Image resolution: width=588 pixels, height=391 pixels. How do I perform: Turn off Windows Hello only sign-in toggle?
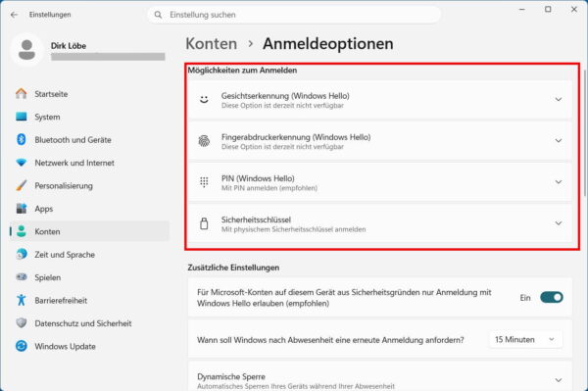click(551, 297)
